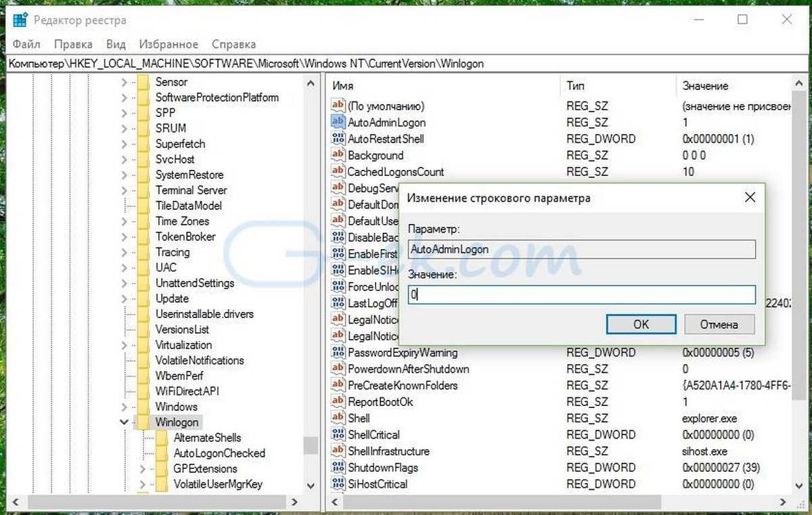The width and height of the screenshot is (812, 515).
Task: Open the Избранное menu
Action: pyautogui.click(x=168, y=45)
